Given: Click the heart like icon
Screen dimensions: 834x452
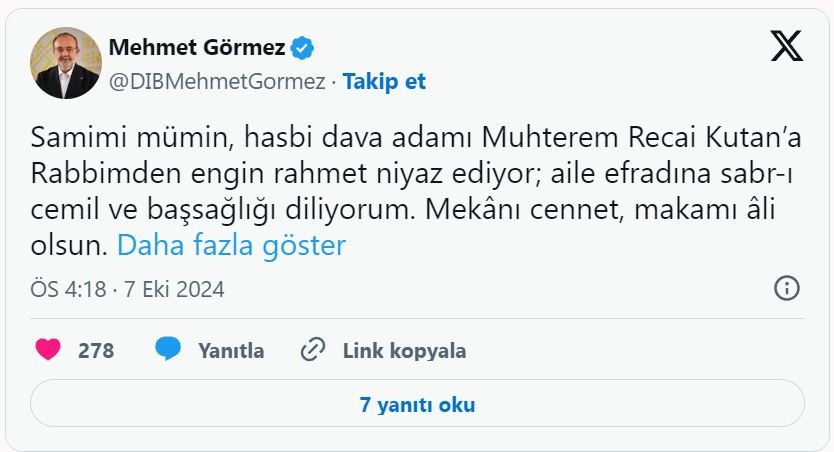Looking at the screenshot, I should (48, 350).
